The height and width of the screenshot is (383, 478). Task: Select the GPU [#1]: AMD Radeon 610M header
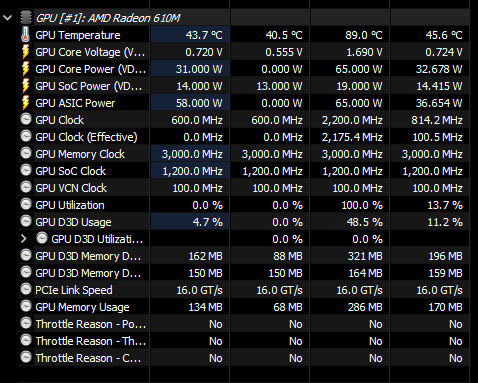(x=108, y=18)
